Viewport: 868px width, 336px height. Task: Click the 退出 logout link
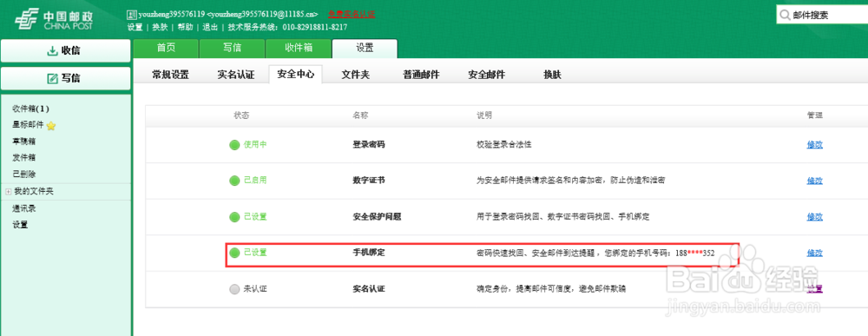(x=210, y=27)
